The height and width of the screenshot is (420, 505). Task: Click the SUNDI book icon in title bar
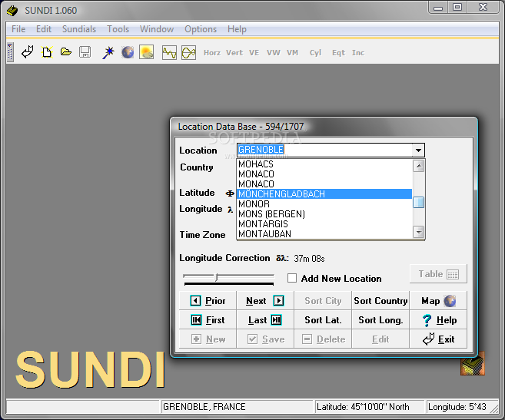coord(12,11)
